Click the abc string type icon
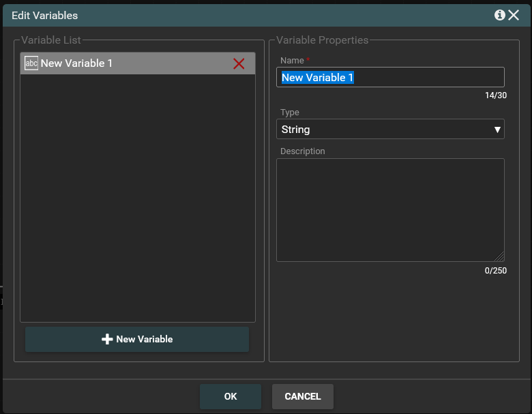 point(31,63)
